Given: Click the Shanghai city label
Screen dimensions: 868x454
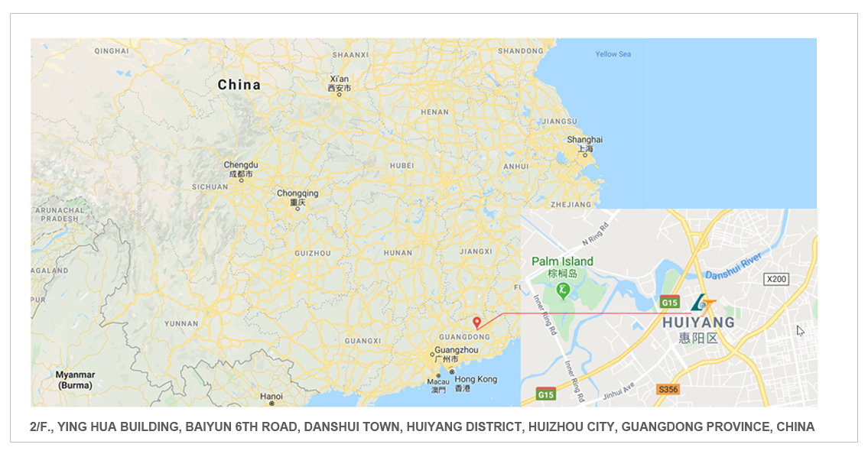Looking at the screenshot, I should [584, 144].
